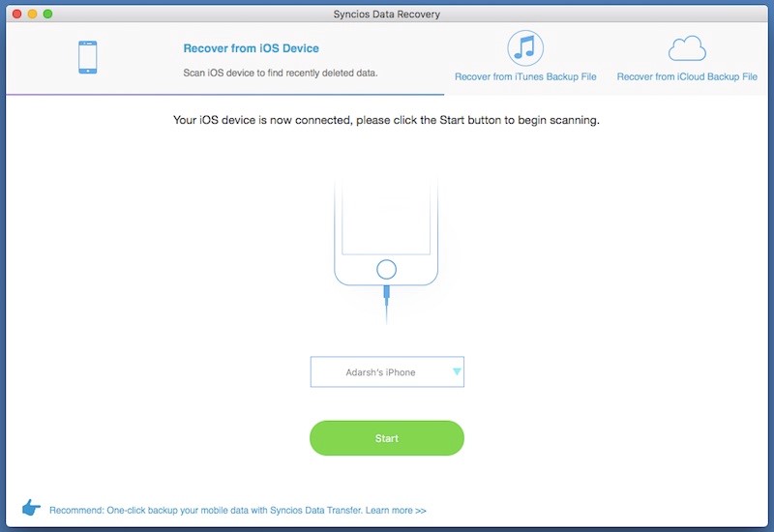The height and width of the screenshot is (532, 774).
Task: Expand the Adarsh's iPhone device dropdown
Action: tap(387, 372)
